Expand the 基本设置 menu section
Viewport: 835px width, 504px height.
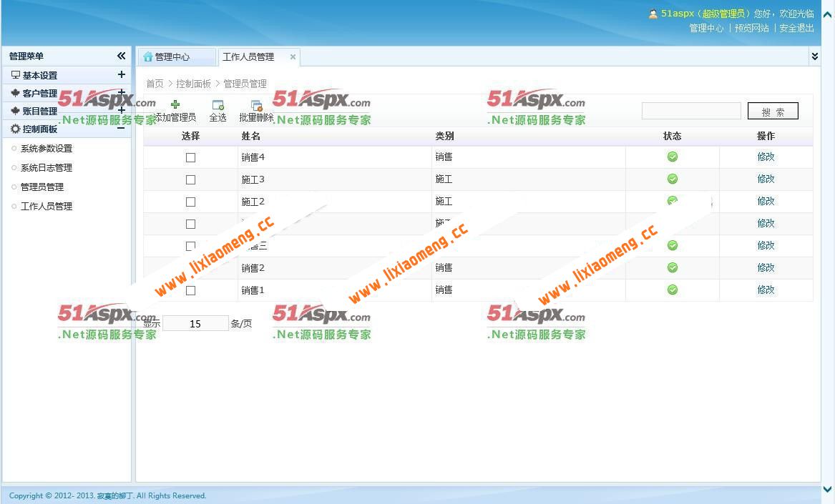click(x=122, y=74)
